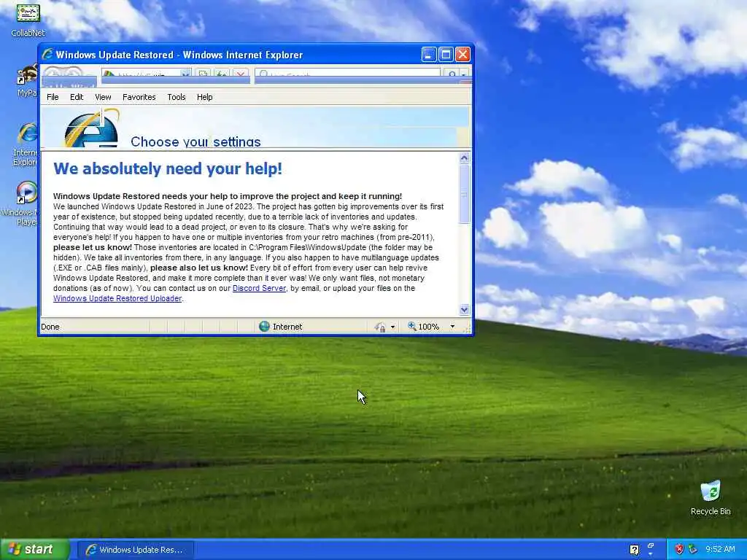The height and width of the screenshot is (560, 747).
Task: Open the File menu
Action: click(53, 97)
